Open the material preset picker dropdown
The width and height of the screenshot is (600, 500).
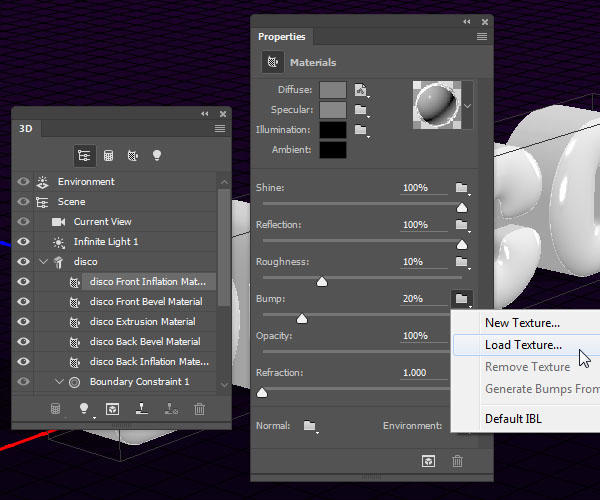(x=466, y=102)
